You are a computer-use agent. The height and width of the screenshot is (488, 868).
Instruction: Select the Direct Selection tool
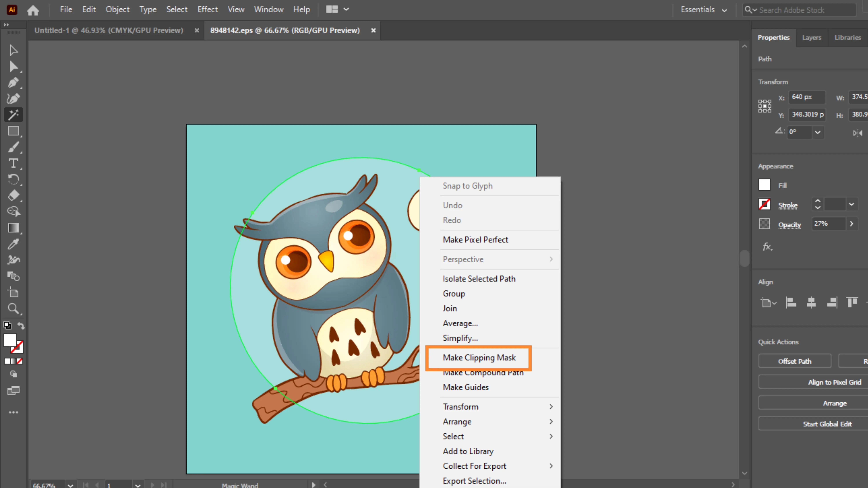point(13,67)
